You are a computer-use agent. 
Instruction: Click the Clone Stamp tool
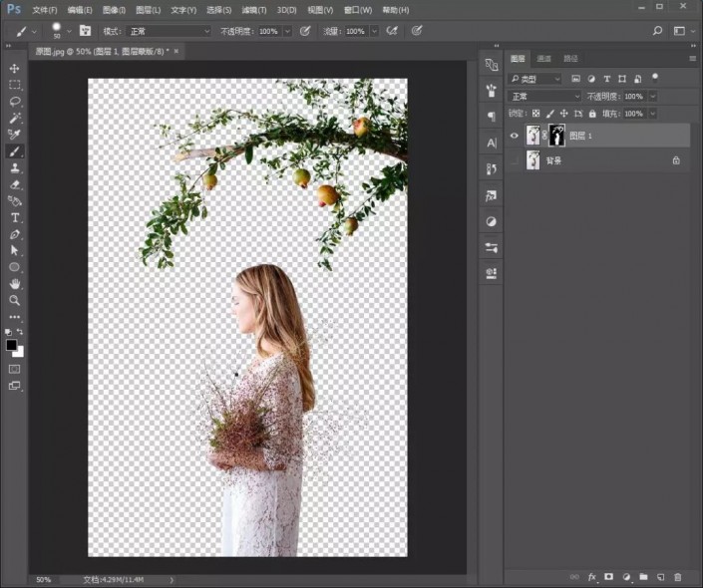(15, 167)
